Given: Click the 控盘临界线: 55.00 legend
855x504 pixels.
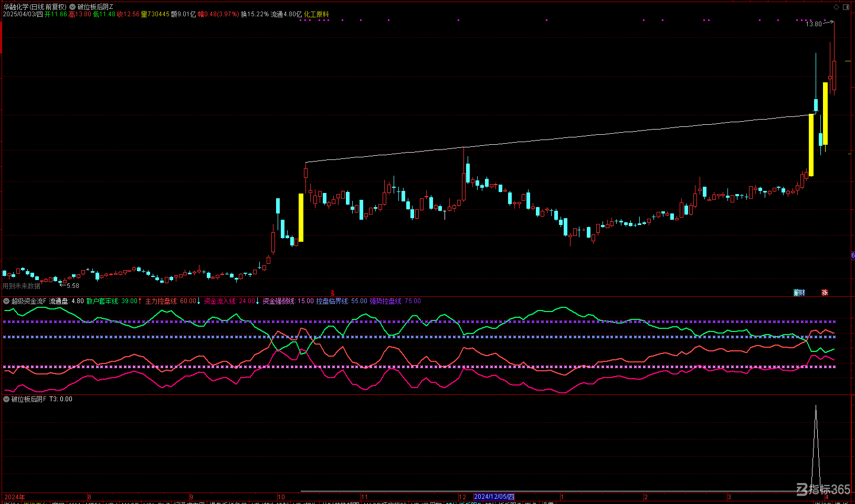Looking at the screenshot, I should [342, 301].
